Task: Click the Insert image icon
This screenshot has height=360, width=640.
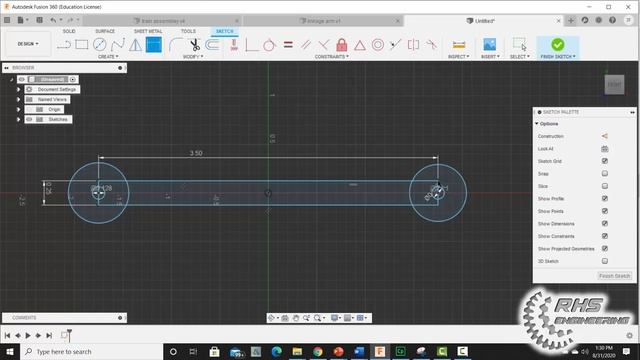Action: click(x=489, y=44)
